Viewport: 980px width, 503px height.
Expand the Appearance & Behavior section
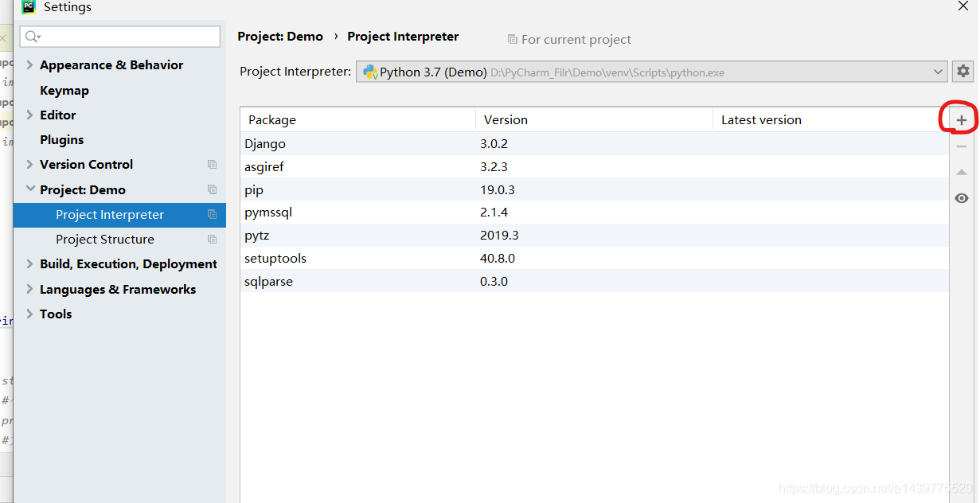(30, 65)
